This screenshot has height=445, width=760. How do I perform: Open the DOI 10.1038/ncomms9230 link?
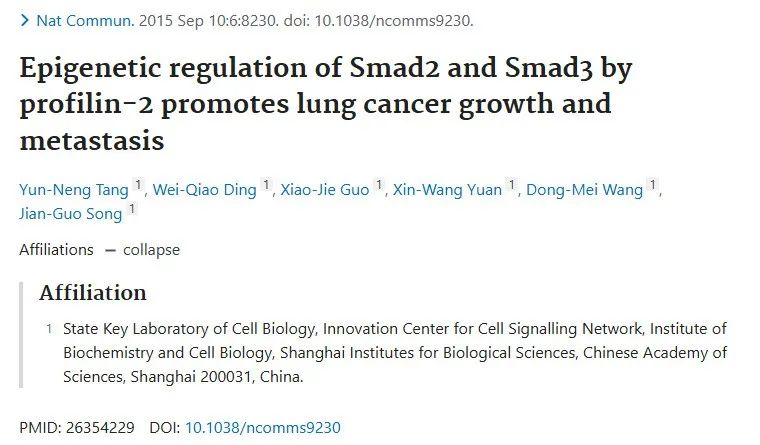click(x=263, y=428)
